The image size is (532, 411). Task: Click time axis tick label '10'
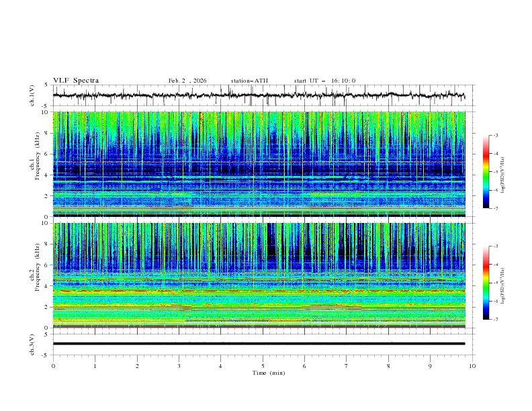[x=472, y=366]
